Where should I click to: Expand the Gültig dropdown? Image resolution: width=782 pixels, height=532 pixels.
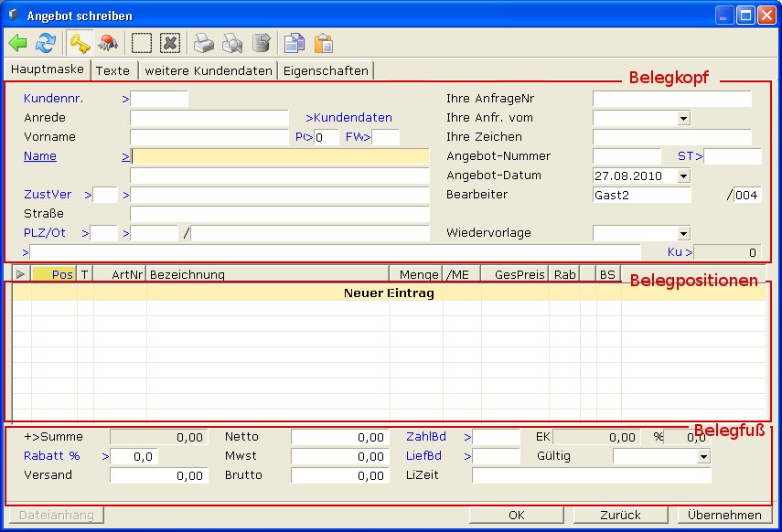702,456
